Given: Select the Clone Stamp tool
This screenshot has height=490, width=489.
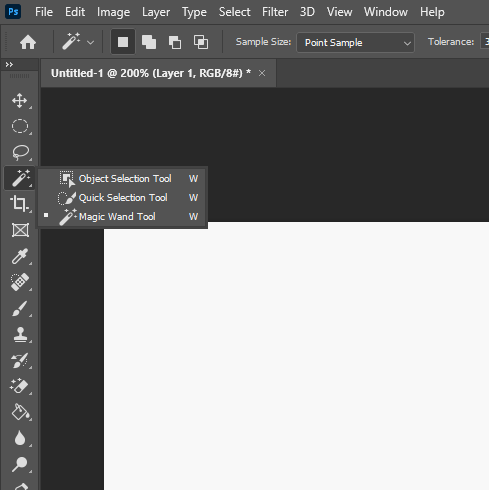Looking at the screenshot, I should point(20,334).
